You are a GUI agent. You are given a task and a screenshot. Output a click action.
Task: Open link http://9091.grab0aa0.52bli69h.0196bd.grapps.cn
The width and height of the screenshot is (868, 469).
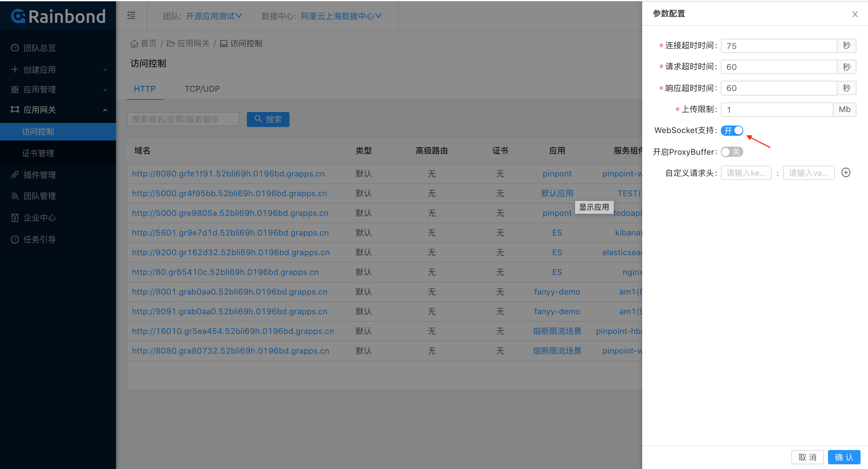[230, 312]
